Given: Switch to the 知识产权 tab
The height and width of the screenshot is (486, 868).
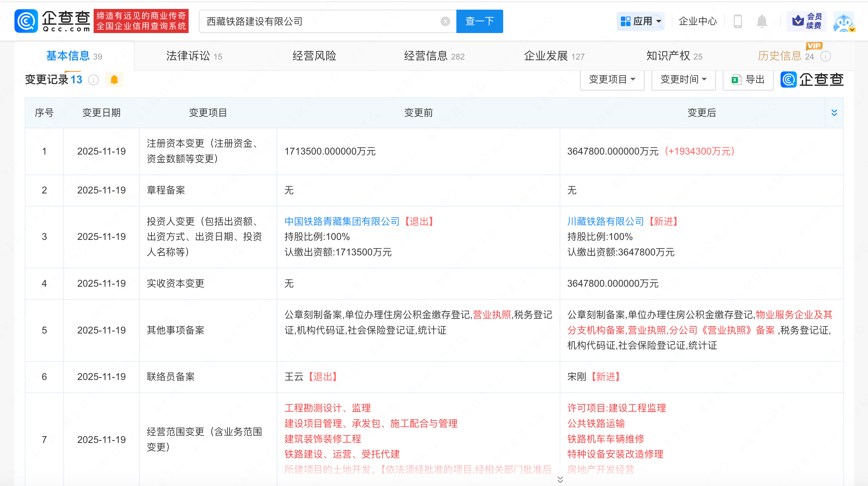Looking at the screenshot, I should pos(674,56).
